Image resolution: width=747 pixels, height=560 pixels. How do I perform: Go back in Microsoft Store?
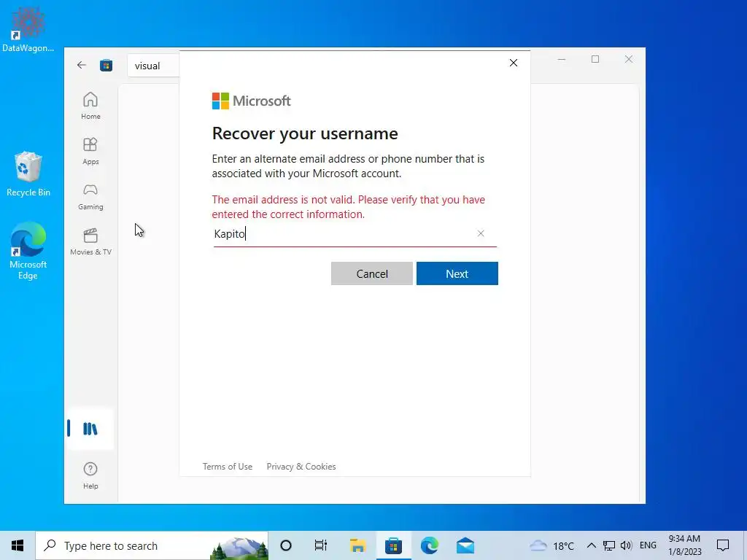click(82, 65)
